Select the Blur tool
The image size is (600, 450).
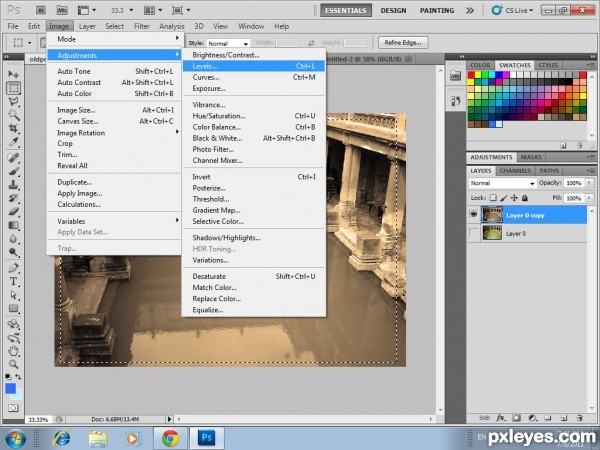click(13, 238)
